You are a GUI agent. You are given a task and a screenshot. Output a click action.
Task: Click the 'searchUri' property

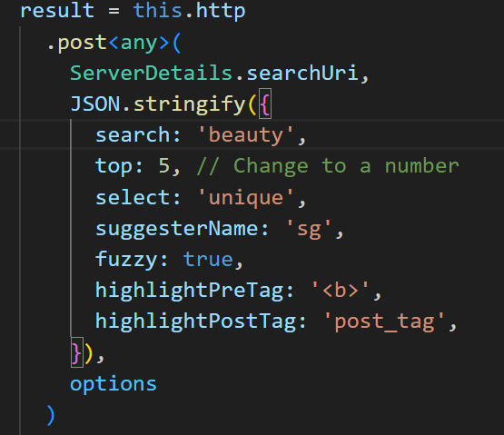[302, 73]
